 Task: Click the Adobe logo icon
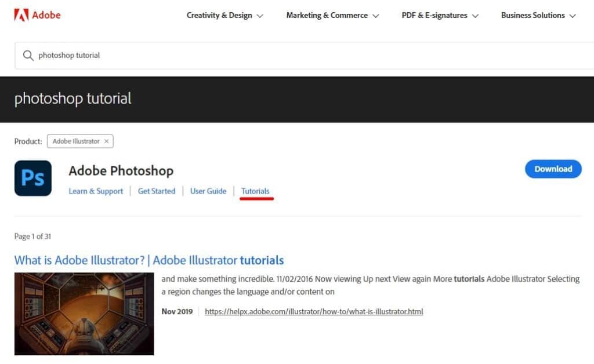[21, 15]
